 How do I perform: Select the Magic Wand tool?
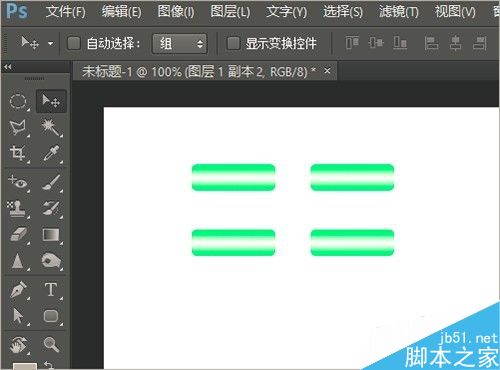click(x=51, y=127)
